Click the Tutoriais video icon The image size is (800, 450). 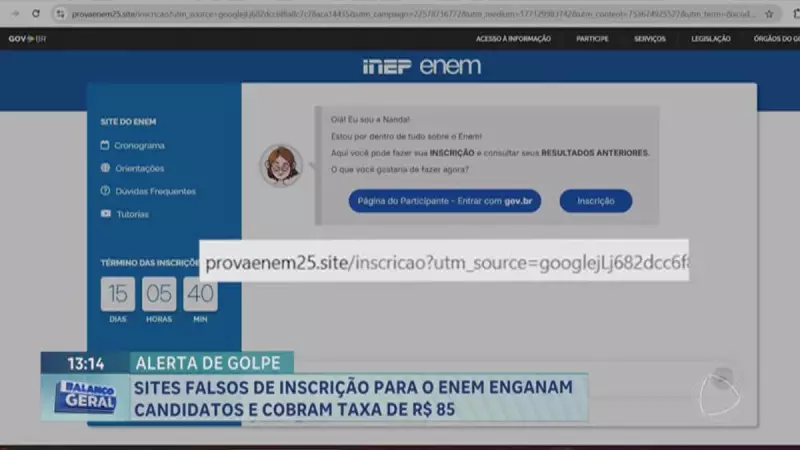pyautogui.click(x=106, y=213)
